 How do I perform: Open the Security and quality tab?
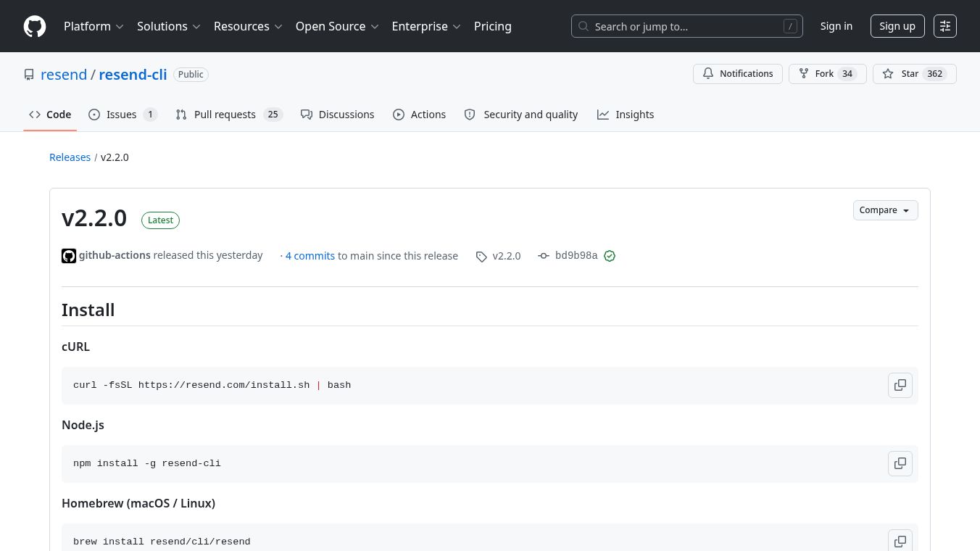pyautogui.click(x=521, y=115)
